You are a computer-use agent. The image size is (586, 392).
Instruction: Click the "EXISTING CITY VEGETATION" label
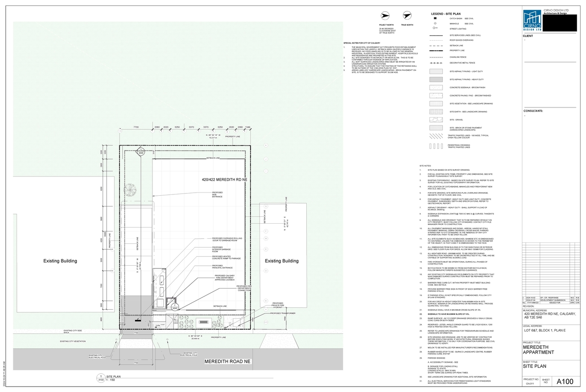pos(73,341)
